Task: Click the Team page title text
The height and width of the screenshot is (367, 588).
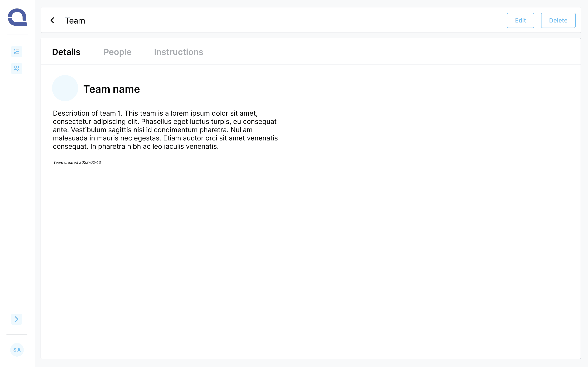Action: pyautogui.click(x=75, y=21)
